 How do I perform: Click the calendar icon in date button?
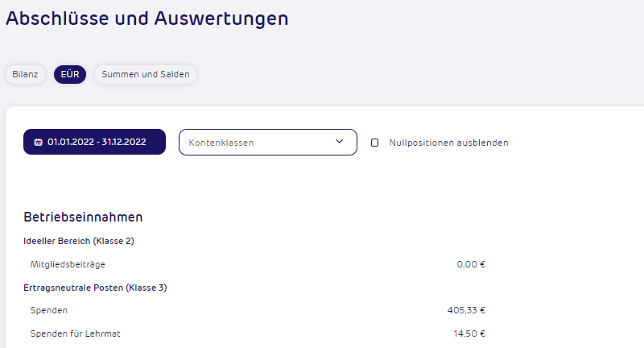click(x=38, y=142)
